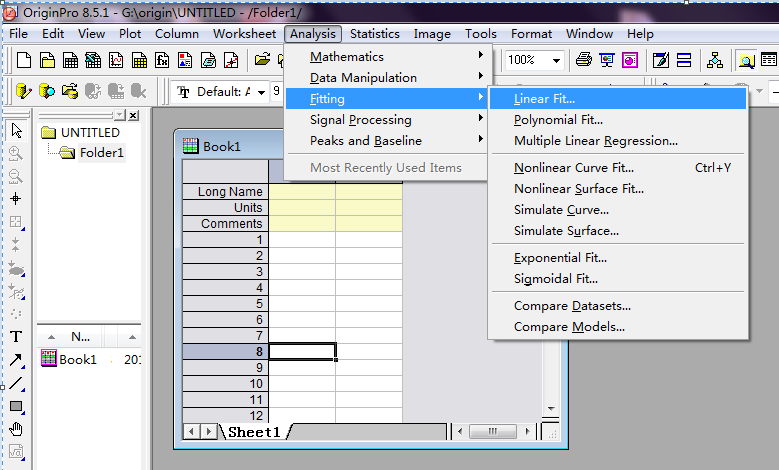
Task: Select the Text tool T
Action: click(x=16, y=337)
